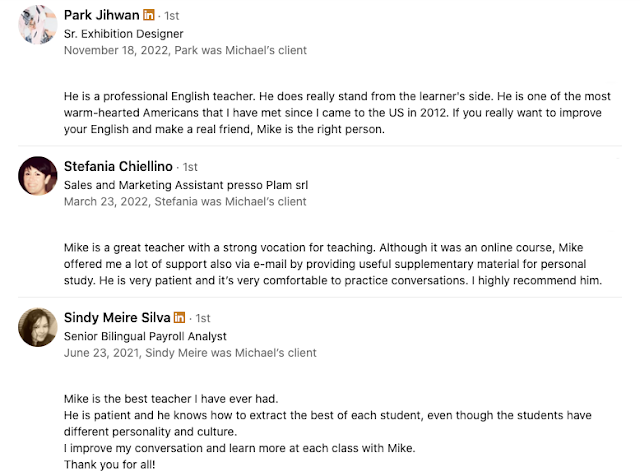Click Park's recommendation text about professional English teacher
The image size is (640, 476).
point(337,113)
